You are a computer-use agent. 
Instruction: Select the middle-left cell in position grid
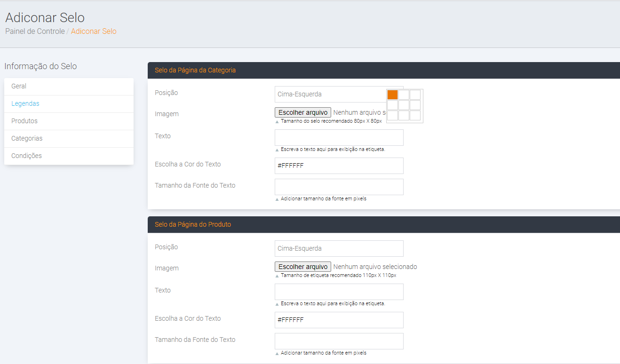coord(393,105)
